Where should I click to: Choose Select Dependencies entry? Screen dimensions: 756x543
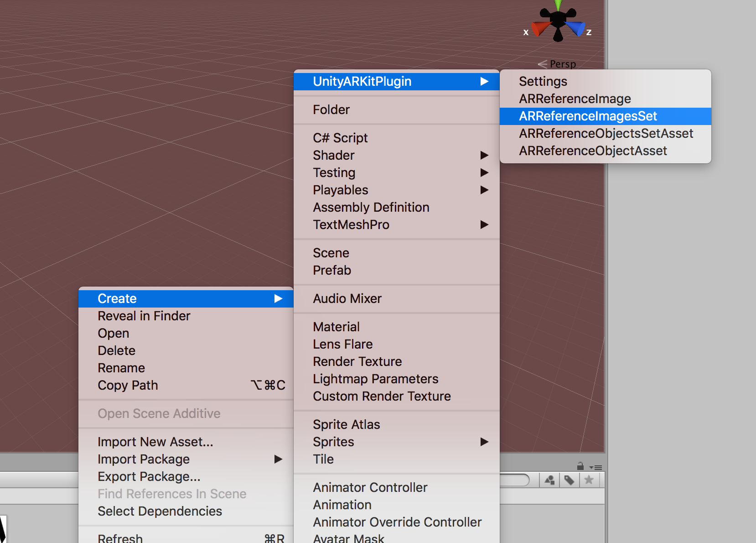click(x=186, y=511)
